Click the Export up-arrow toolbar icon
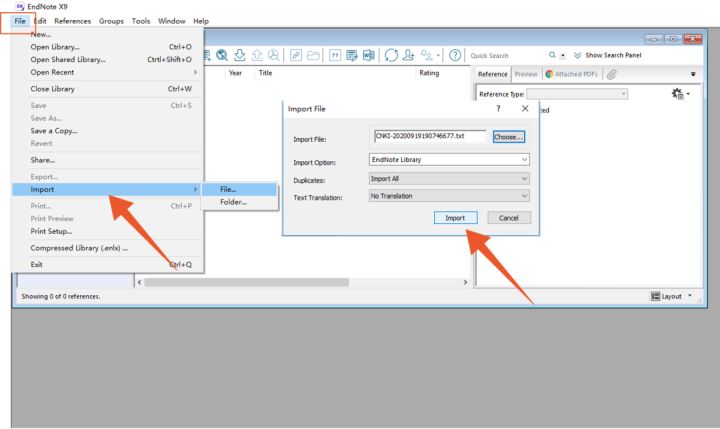The height and width of the screenshot is (429, 720). tap(257, 55)
